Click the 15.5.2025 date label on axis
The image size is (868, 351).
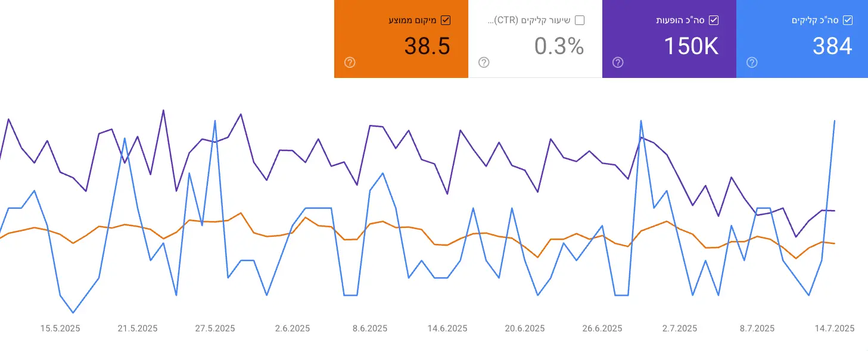coord(60,328)
